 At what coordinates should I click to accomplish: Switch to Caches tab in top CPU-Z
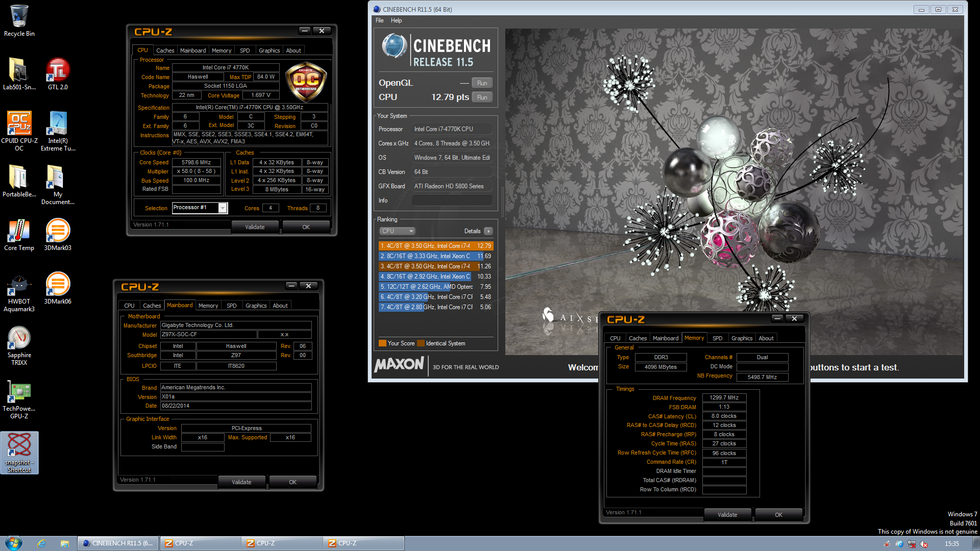165,51
